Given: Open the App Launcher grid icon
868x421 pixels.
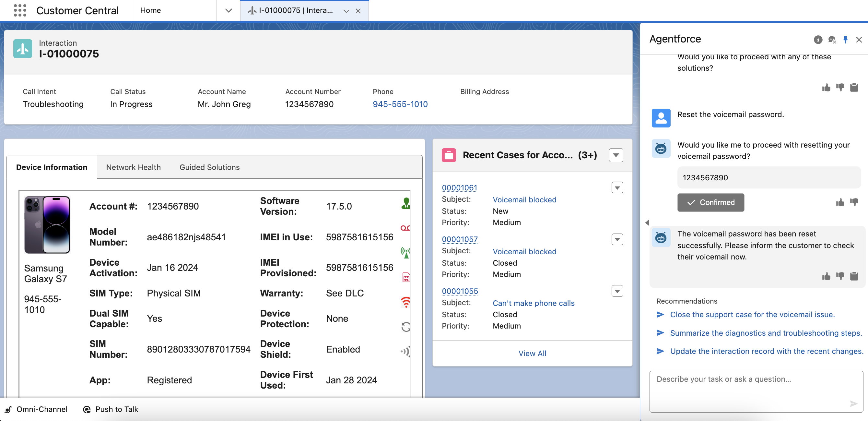Looking at the screenshot, I should pyautogui.click(x=20, y=10).
